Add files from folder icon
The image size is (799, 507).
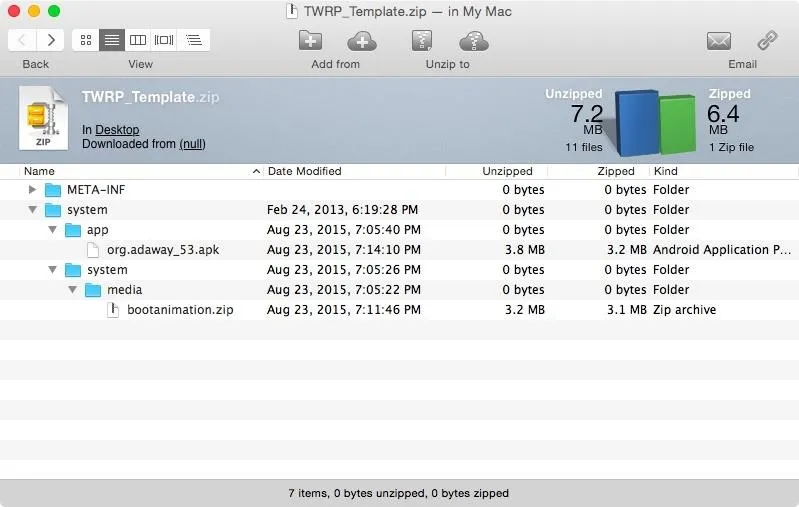tap(310, 40)
